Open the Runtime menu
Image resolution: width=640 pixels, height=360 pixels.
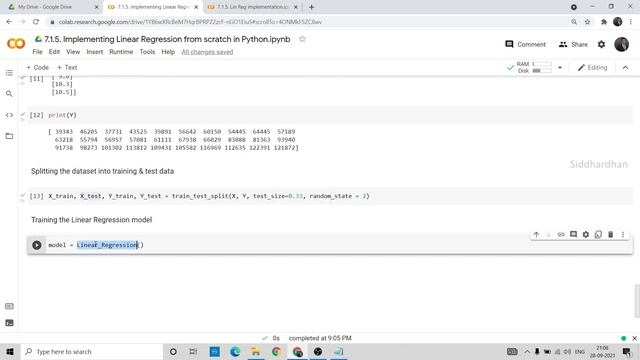click(x=121, y=52)
